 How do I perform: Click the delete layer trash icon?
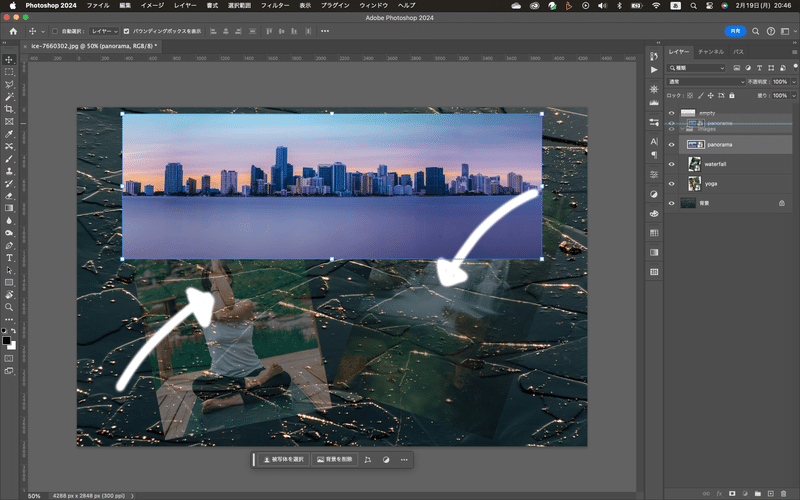tap(784, 493)
